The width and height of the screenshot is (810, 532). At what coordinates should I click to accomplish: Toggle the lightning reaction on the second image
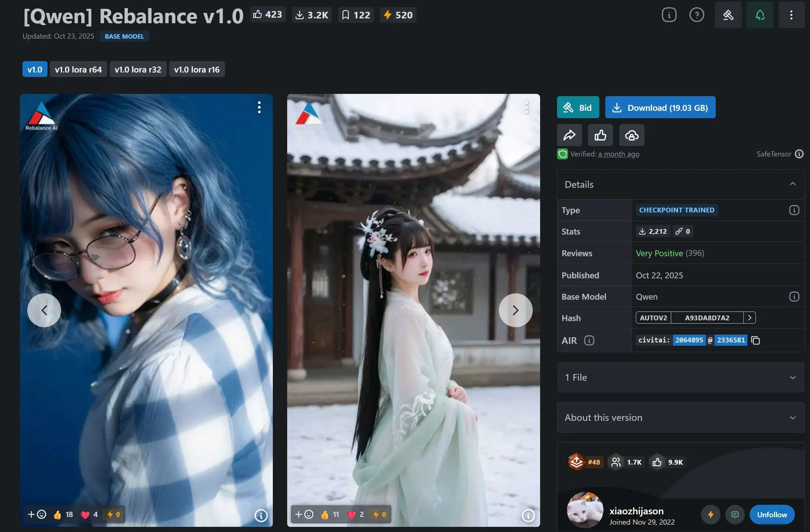[376, 514]
